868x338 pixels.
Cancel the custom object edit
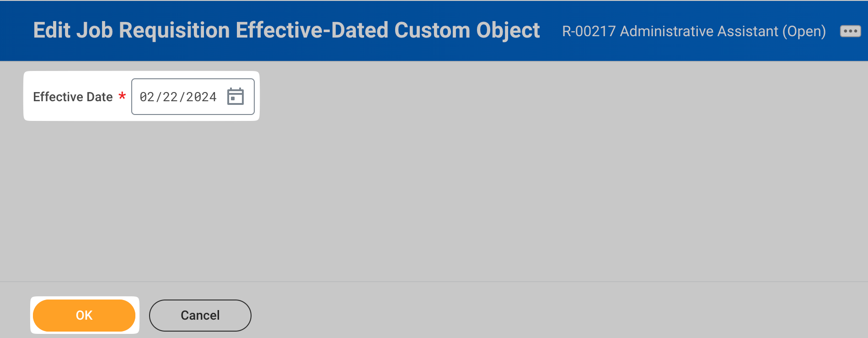[200, 315]
